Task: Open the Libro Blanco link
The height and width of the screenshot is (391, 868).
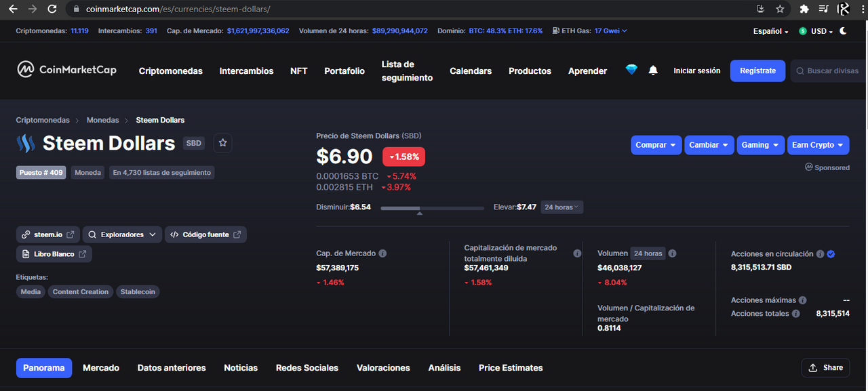Action: pos(54,254)
